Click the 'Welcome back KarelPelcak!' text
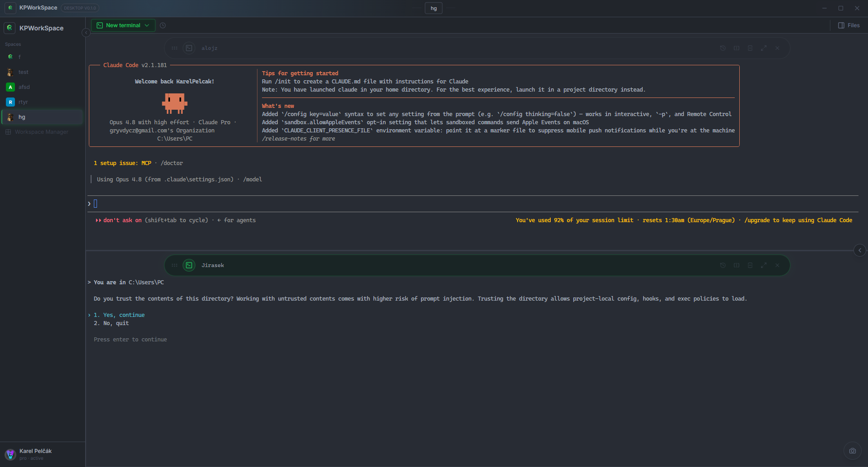The height and width of the screenshot is (467, 868). (175, 82)
